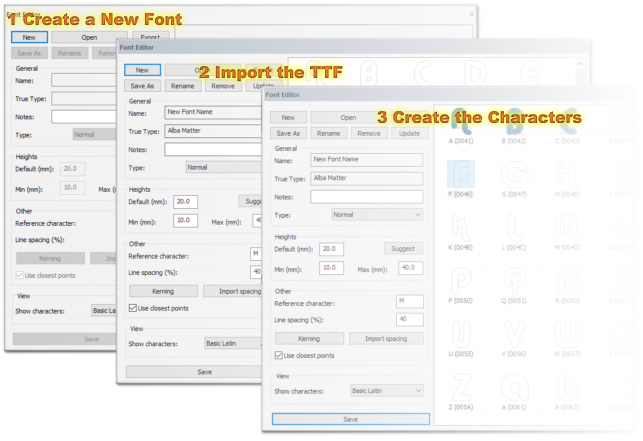
Task: Open Show characters dropdown in middle window
Action: pos(233,343)
